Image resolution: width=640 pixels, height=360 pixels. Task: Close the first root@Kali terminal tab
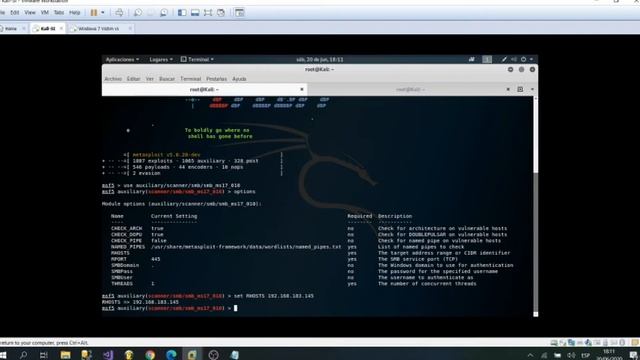coord(302,89)
